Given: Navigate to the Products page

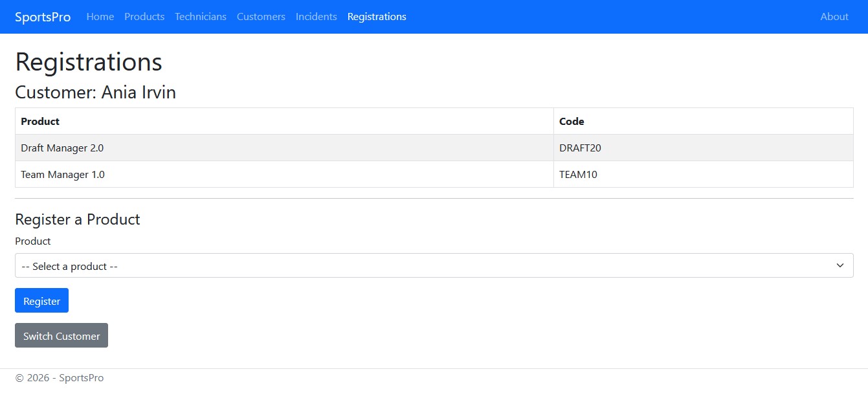Looking at the screenshot, I should (144, 16).
